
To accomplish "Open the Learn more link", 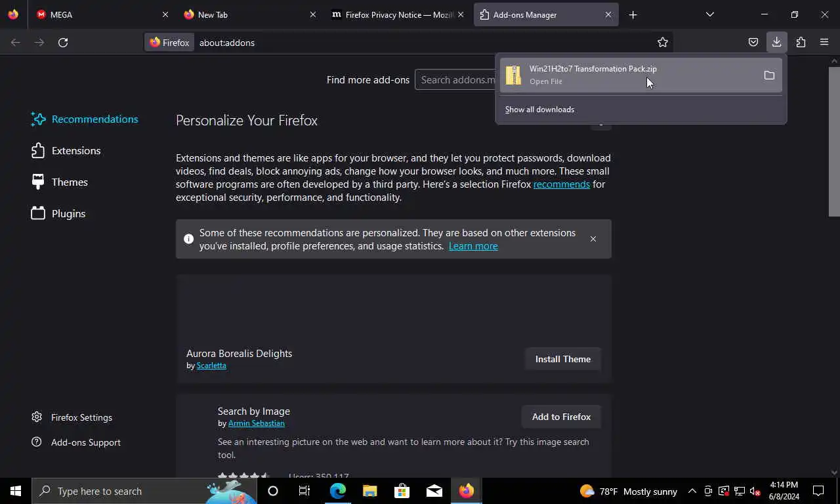I will coord(473,246).
